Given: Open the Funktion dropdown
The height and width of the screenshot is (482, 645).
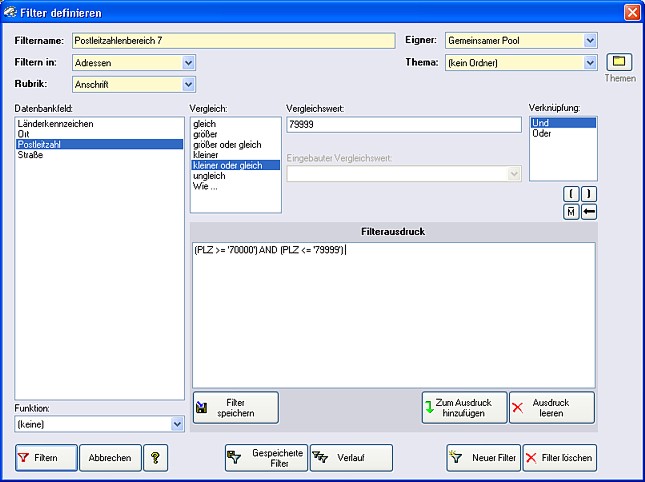Looking at the screenshot, I should 177,424.
